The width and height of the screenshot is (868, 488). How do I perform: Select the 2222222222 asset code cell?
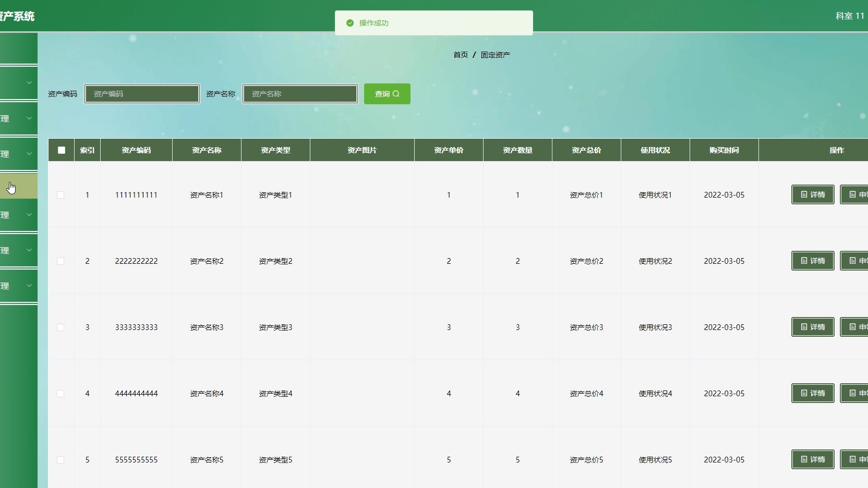[136, 261]
